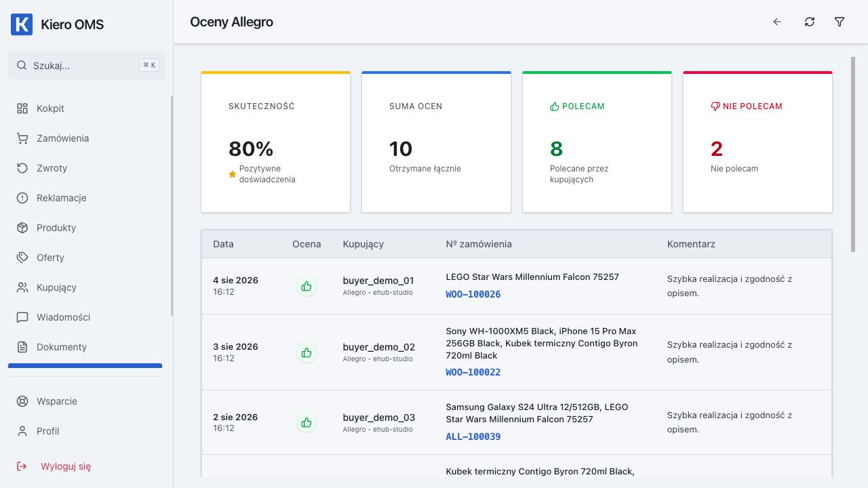This screenshot has width=868, height=488.
Task: Refresh the Allegro ratings list
Action: (810, 22)
